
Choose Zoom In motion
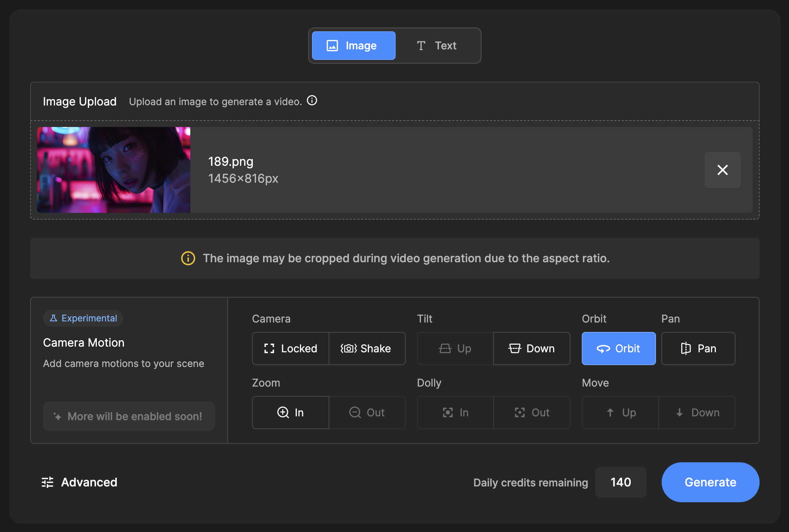point(291,413)
